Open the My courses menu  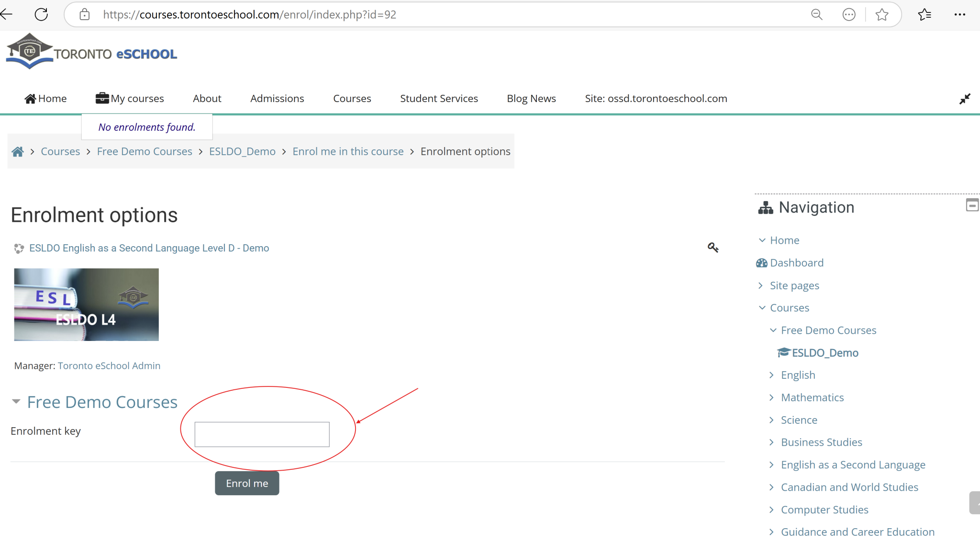tap(130, 99)
